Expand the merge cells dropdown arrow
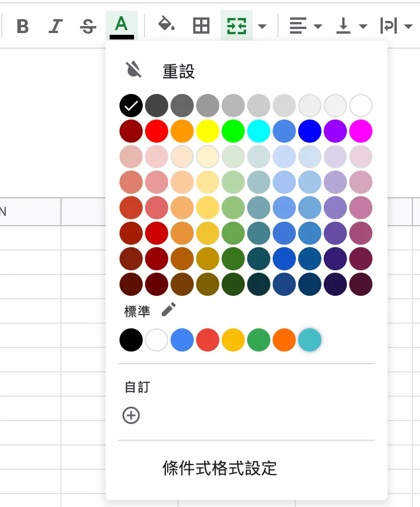The height and width of the screenshot is (507, 420). [262, 26]
